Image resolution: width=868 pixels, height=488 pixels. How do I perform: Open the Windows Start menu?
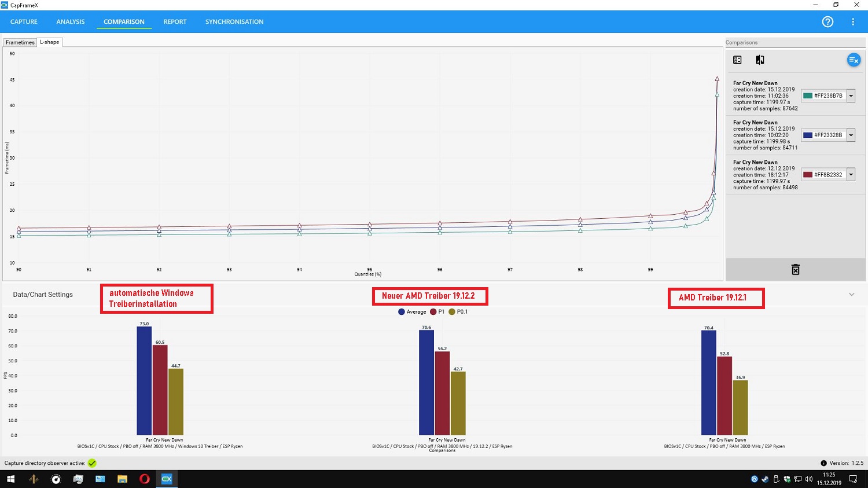[10, 479]
